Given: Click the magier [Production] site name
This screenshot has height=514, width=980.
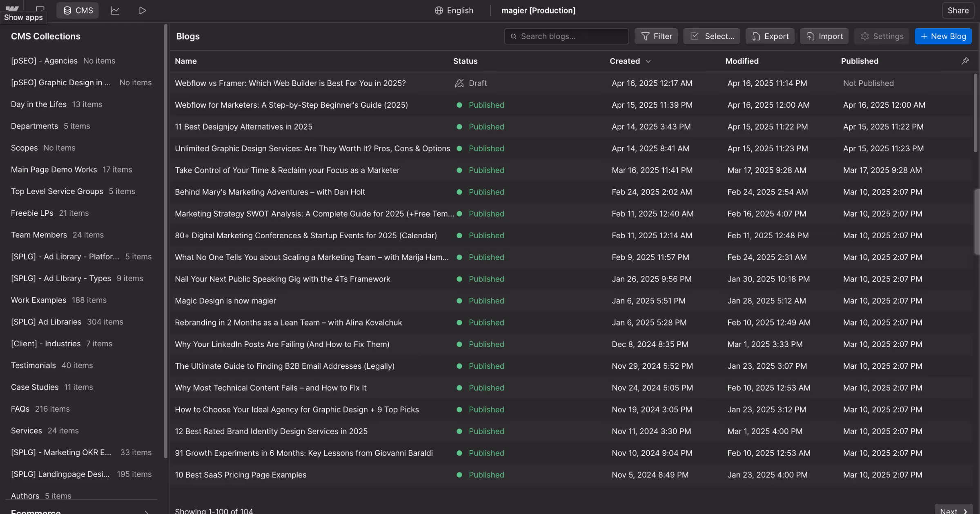Looking at the screenshot, I should tap(538, 11).
